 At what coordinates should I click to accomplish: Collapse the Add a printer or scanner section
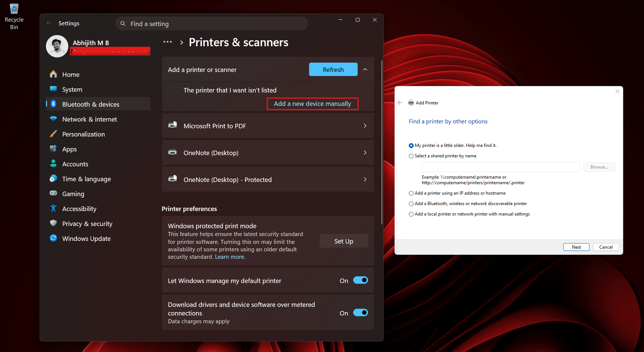coord(365,69)
